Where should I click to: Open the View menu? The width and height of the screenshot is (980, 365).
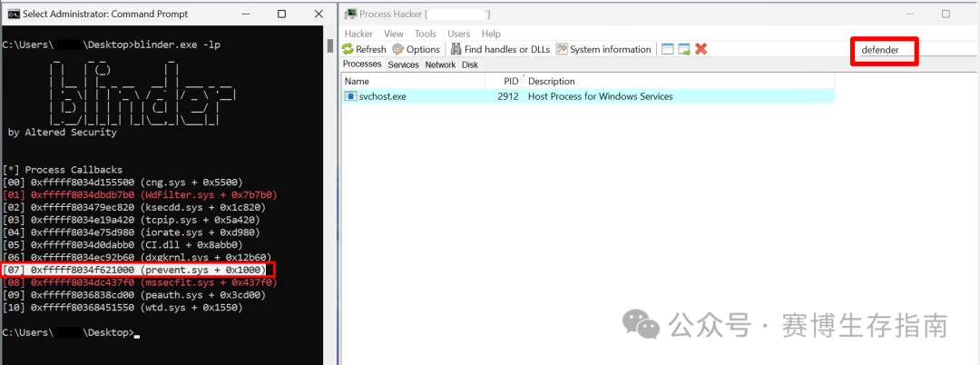point(394,34)
